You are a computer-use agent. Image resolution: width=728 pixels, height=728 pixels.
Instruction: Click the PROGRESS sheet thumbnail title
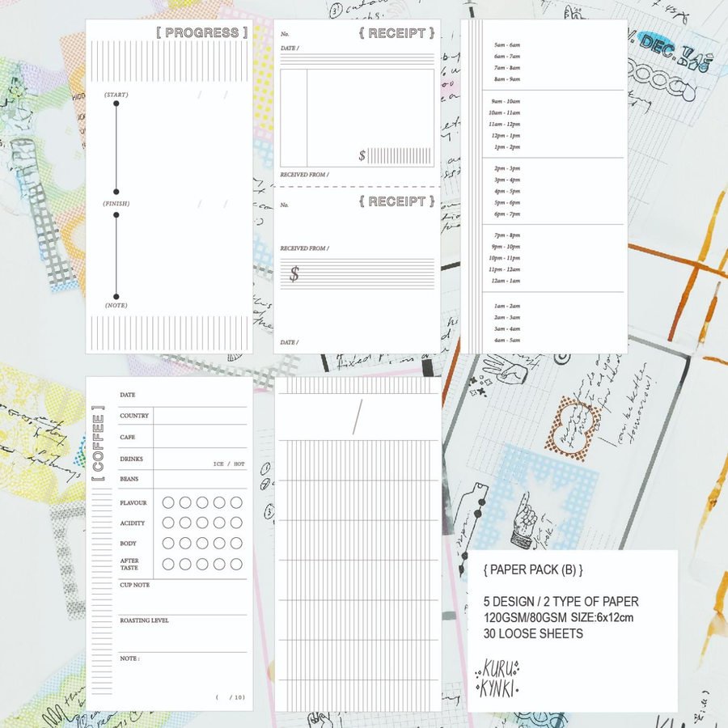tap(201, 32)
